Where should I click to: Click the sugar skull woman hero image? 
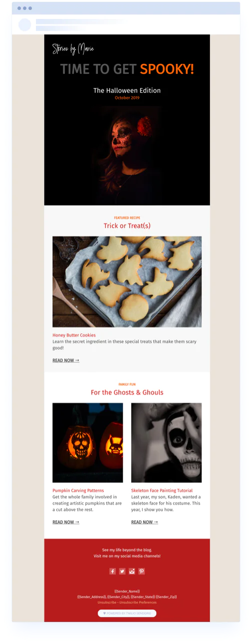[x=127, y=155]
